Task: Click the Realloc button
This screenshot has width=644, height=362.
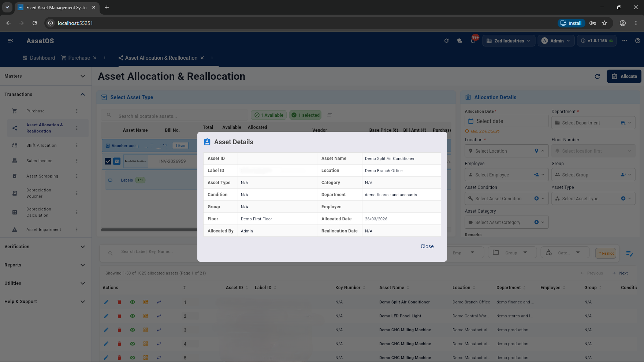Action: pos(606,253)
